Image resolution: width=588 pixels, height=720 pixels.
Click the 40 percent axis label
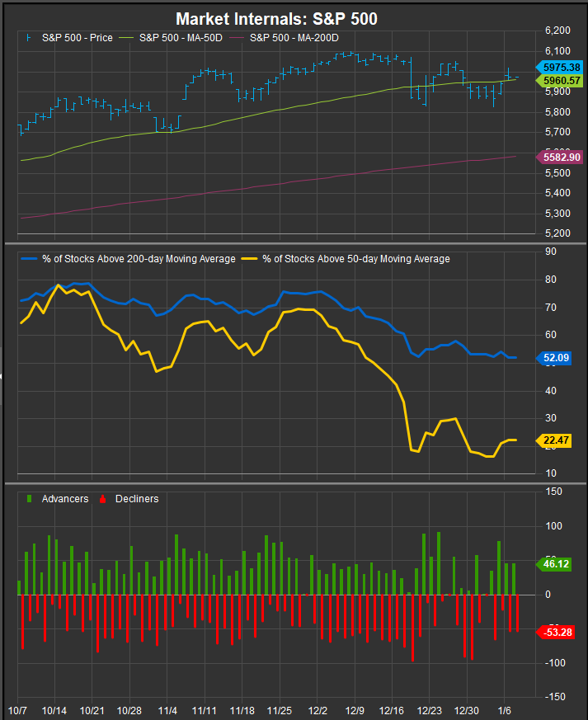(x=550, y=391)
